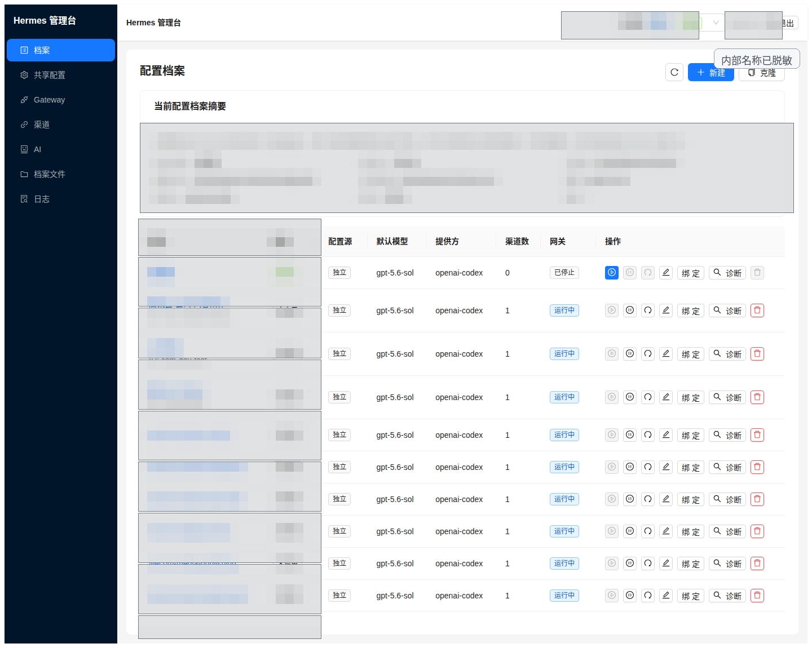Image resolution: width=812 pixels, height=648 pixels.
Task: Click the red delete icon in the first 运行中 row
Action: (757, 310)
